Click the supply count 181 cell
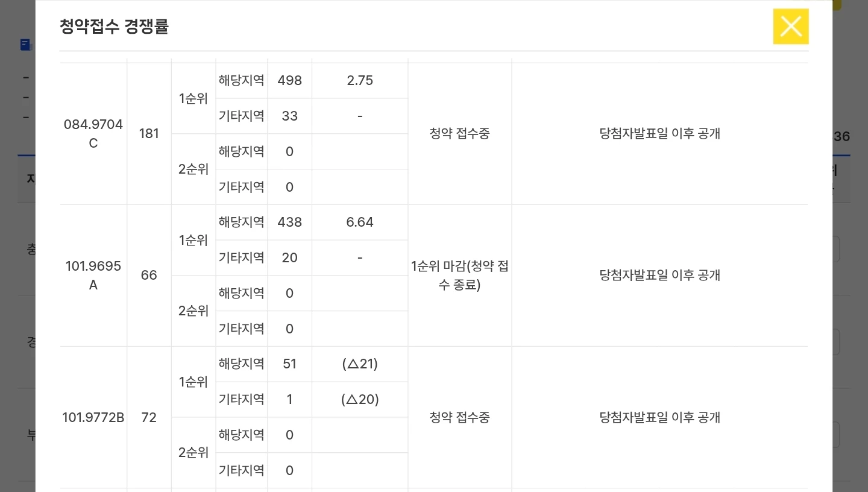Viewport: 868px width, 492px height. point(149,134)
